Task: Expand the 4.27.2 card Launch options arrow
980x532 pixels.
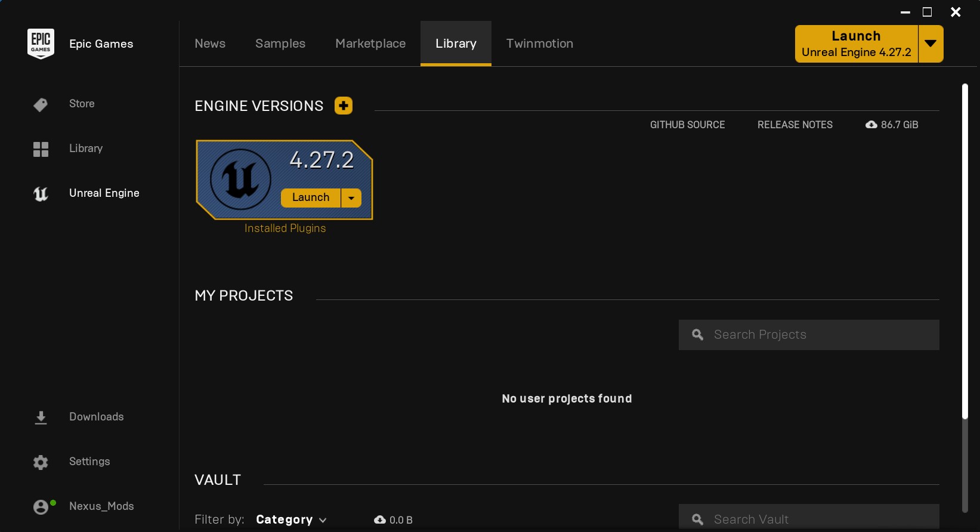Action: point(351,198)
